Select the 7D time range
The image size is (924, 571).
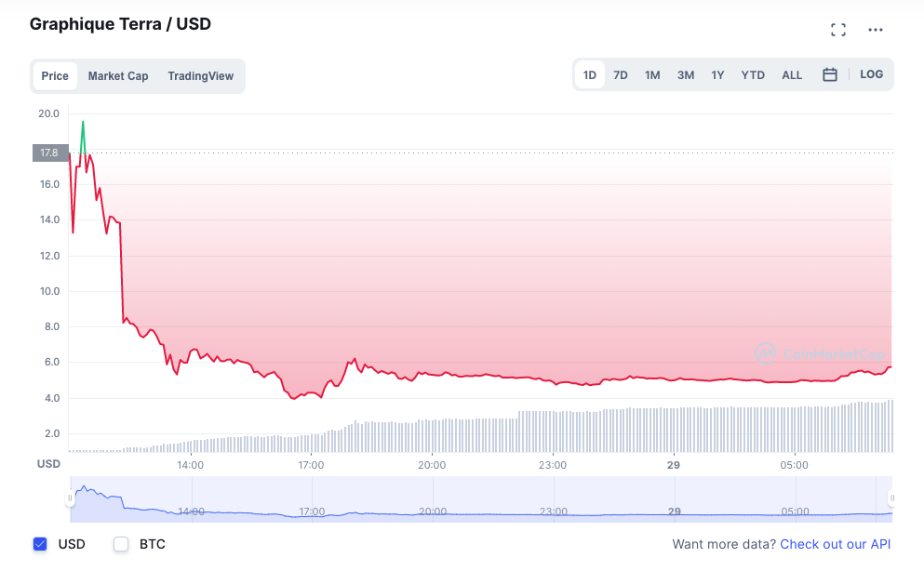click(x=621, y=75)
